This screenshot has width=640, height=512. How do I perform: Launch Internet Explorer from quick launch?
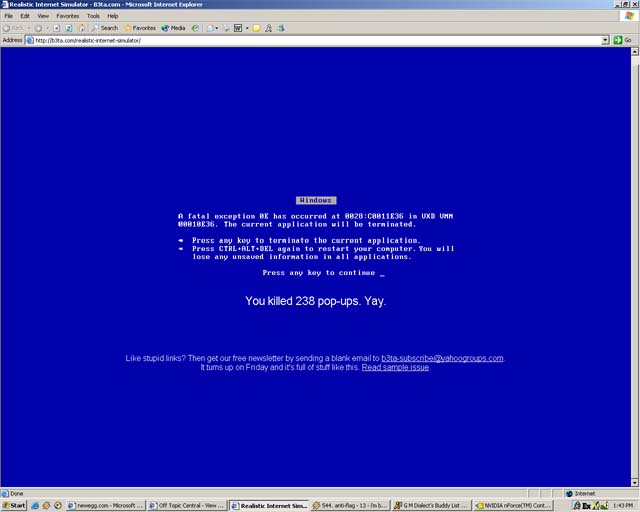(x=35, y=505)
